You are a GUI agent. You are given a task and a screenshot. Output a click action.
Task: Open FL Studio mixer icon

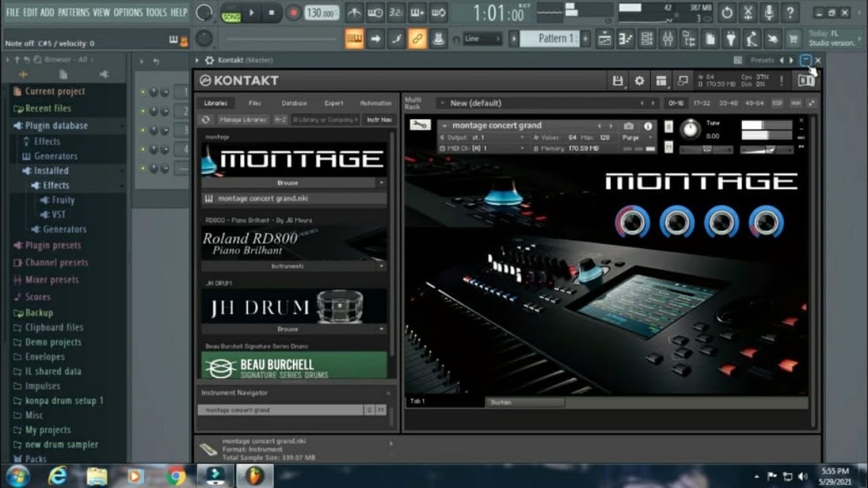pyautogui.click(x=668, y=39)
